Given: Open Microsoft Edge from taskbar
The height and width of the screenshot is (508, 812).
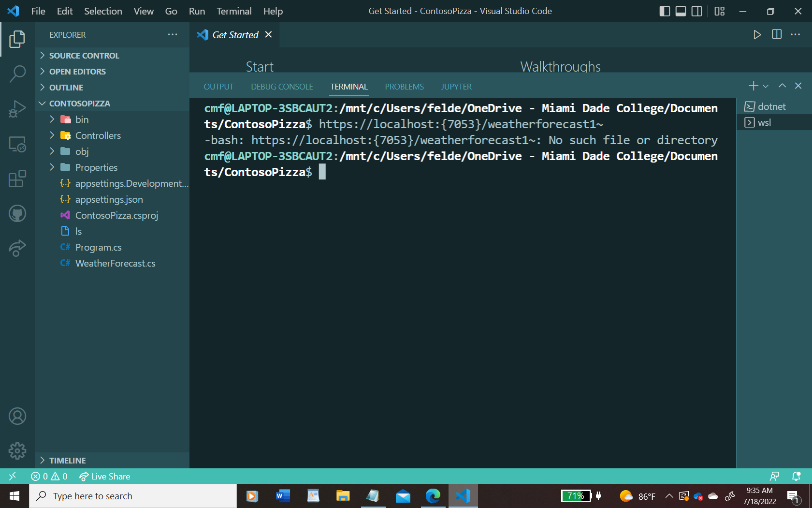Looking at the screenshot, I should (433, 496).
